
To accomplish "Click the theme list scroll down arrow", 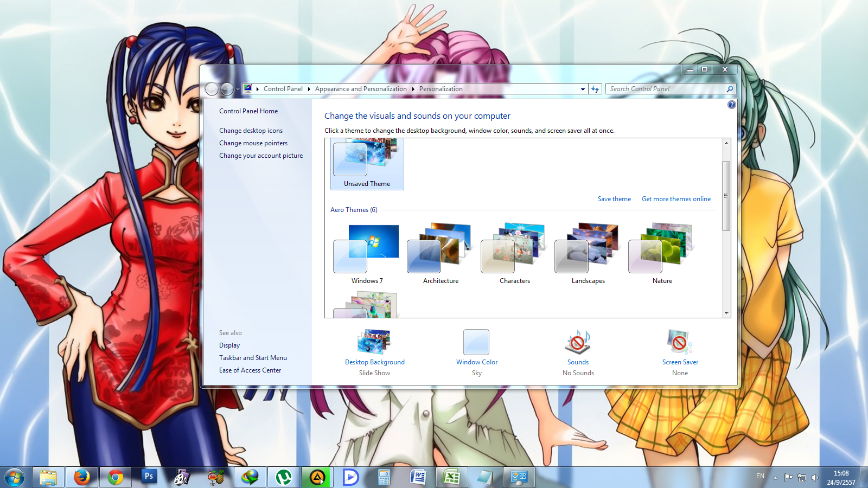I will 726,313.
